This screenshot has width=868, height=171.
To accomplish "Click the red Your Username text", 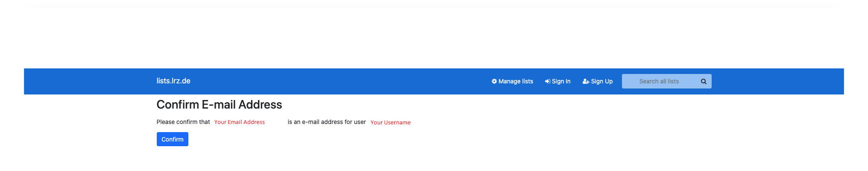I will coord(390,123).
